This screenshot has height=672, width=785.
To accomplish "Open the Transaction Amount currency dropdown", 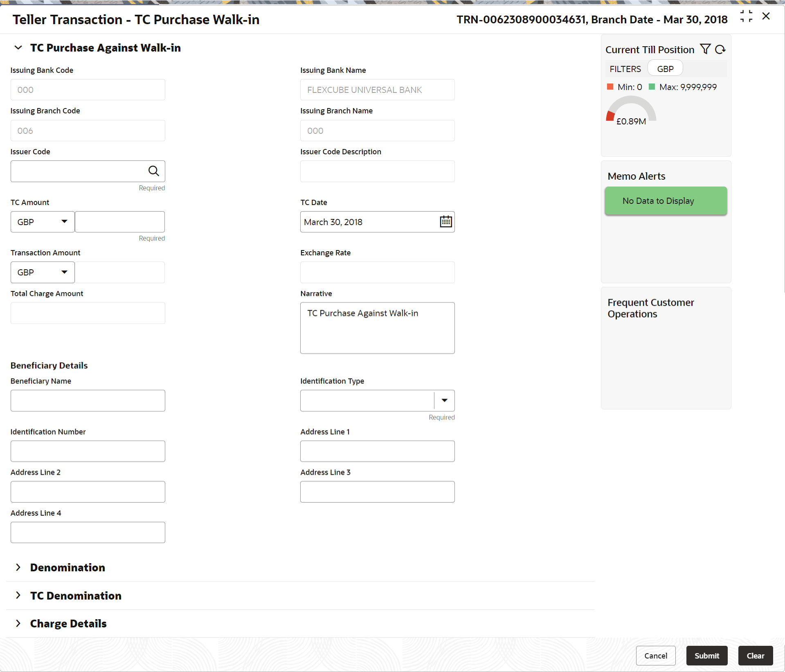I will coord(43,272).
